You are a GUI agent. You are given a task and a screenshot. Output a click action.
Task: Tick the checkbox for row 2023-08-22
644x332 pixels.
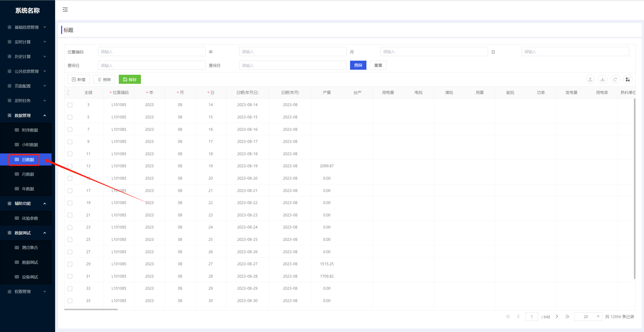pos(70,203)
